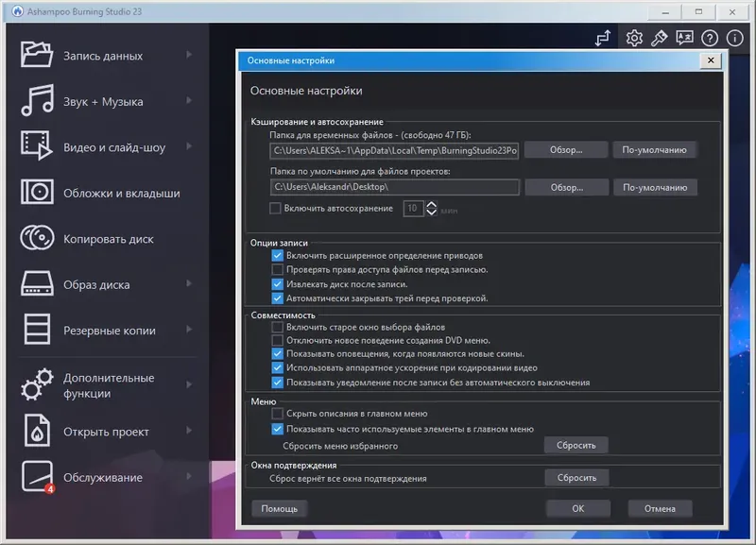Expand the Дополнительные функции submenu arrow
This screenshot has height=545, width=756.
tap(189, 384)
